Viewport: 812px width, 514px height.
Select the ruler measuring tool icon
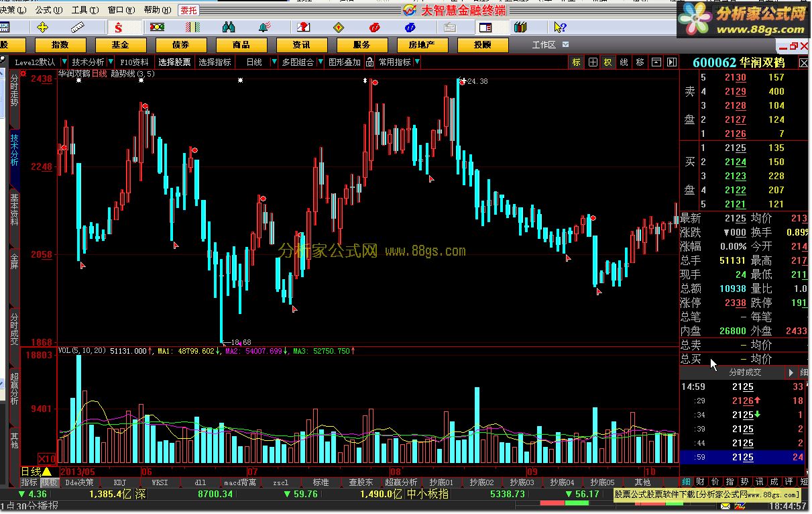tap(79, 28)
